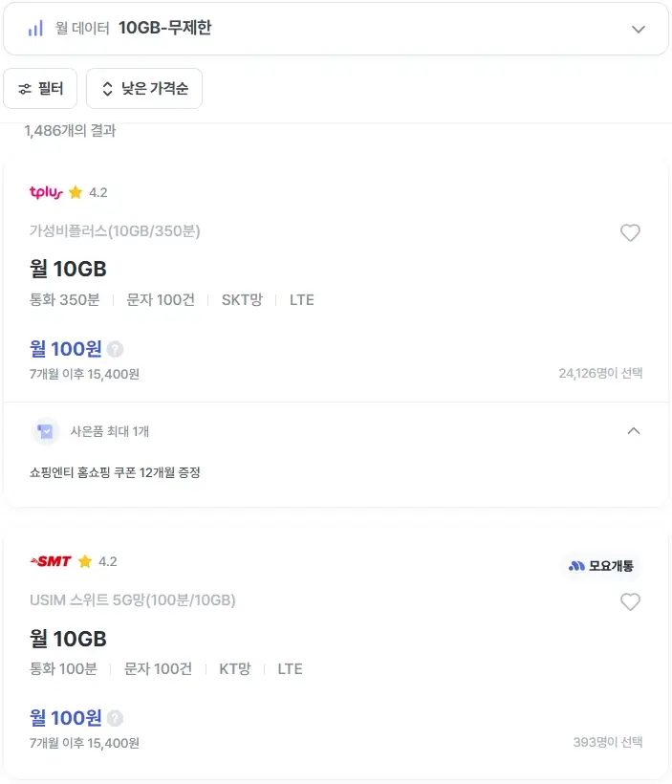Click the help icon next to SMT 월 100원
Viewport: 672px width, 784px height.
pos(116,718)
